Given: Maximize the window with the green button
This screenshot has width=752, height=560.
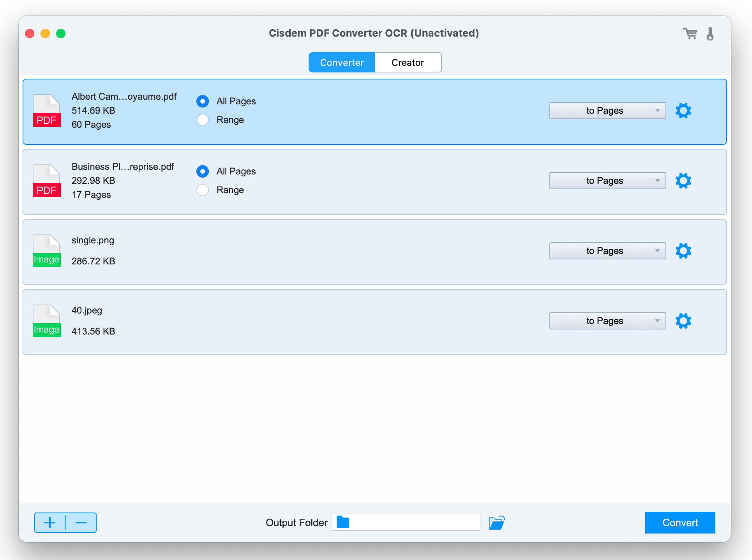Looking at the screenshot, I should pyautogui.click(x=61, y=33).
